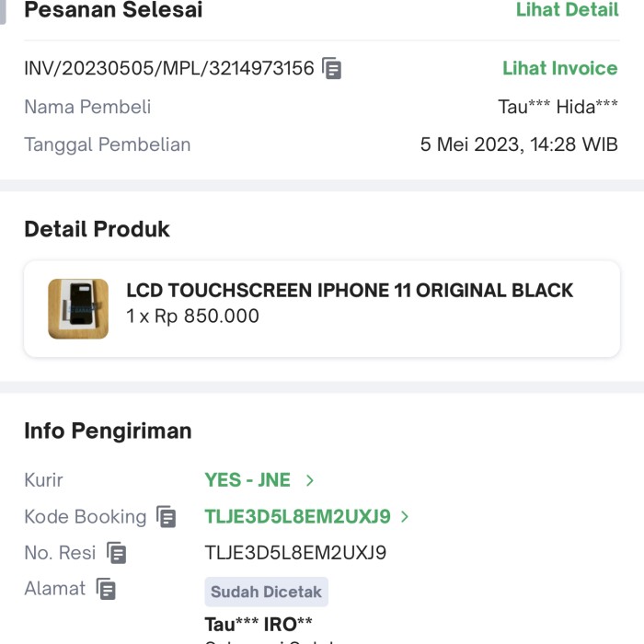Tap the black No. Resi tracking number
This screenshot has width=644, height=644.
pyautogui.click(x=295, y=553)
